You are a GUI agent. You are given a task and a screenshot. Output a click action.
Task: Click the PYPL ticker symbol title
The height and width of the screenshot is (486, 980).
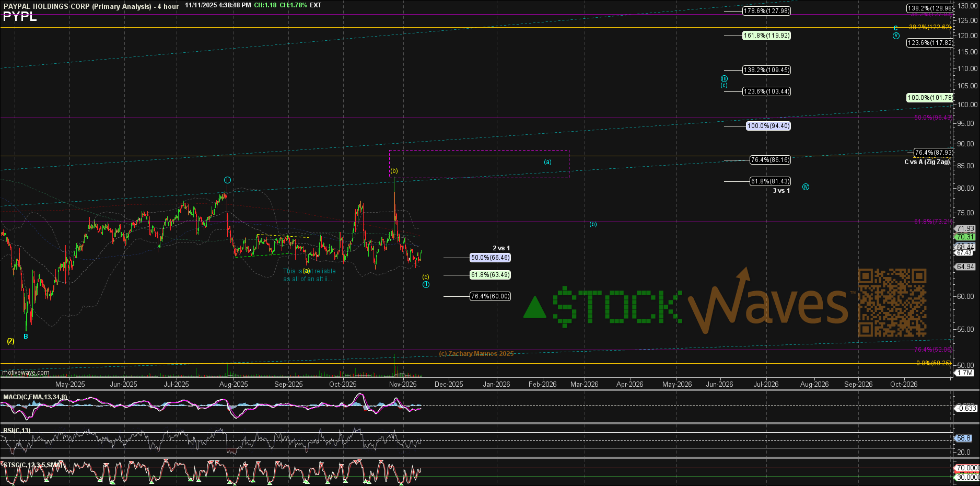[20, 17]
